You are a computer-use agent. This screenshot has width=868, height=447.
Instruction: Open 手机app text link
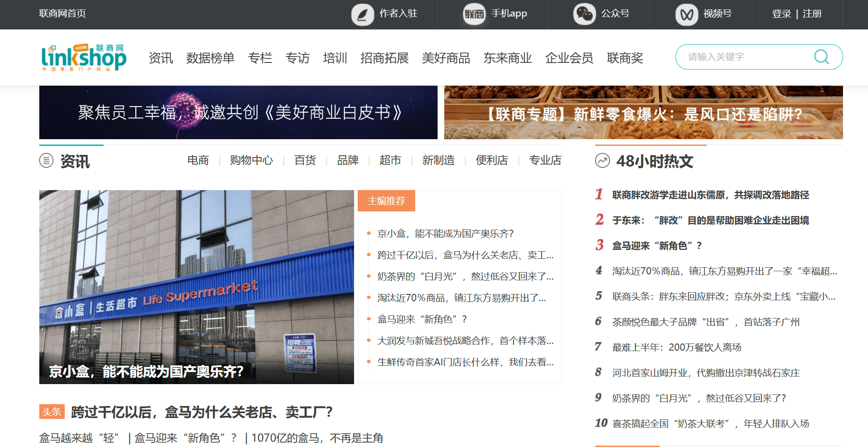[509, 13]
